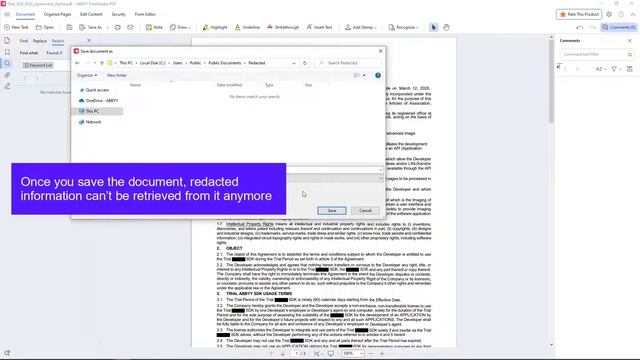Click the Save button in dialog
The height and width of the screenshot is (360, 640).
[332, 211]
